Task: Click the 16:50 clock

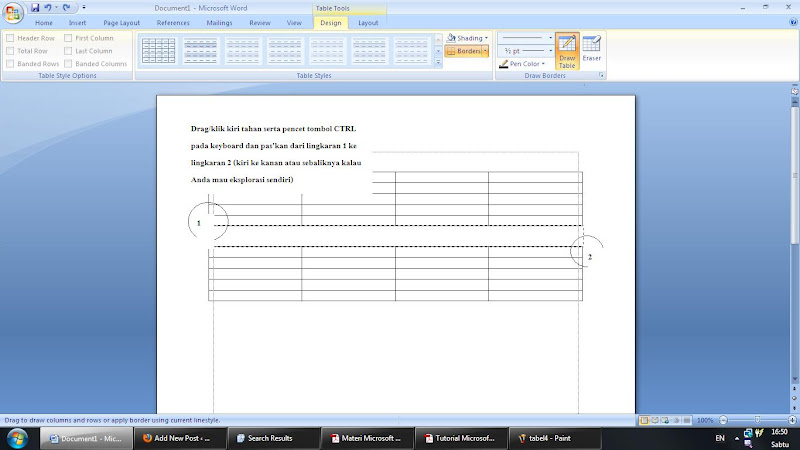Action: click(780, 432)
